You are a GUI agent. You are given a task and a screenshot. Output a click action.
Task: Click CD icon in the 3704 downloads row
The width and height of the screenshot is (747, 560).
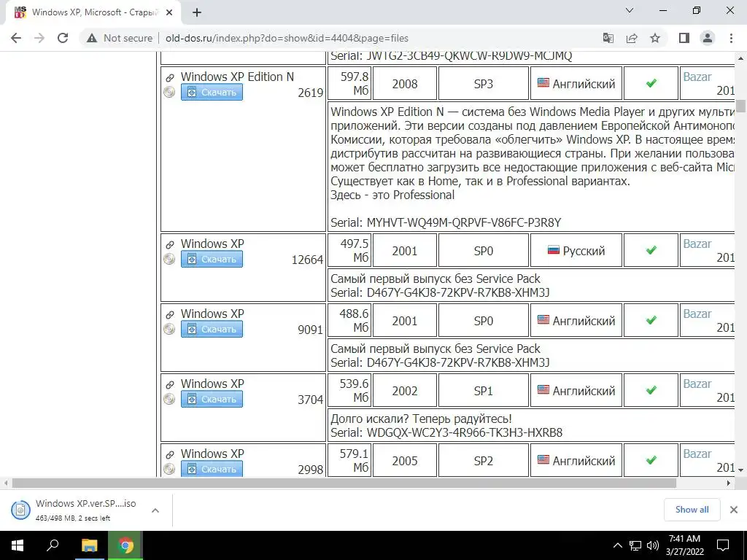169,399
